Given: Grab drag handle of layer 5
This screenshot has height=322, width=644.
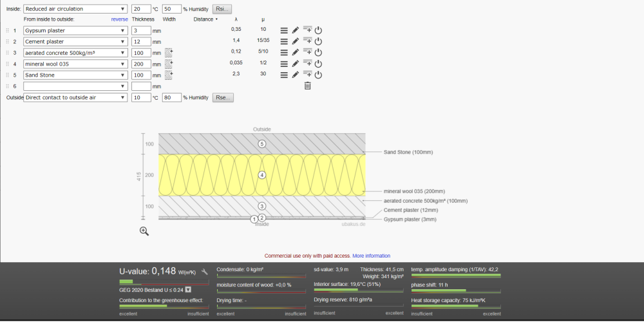Looking at the screenshot, I should click(7, 75).
